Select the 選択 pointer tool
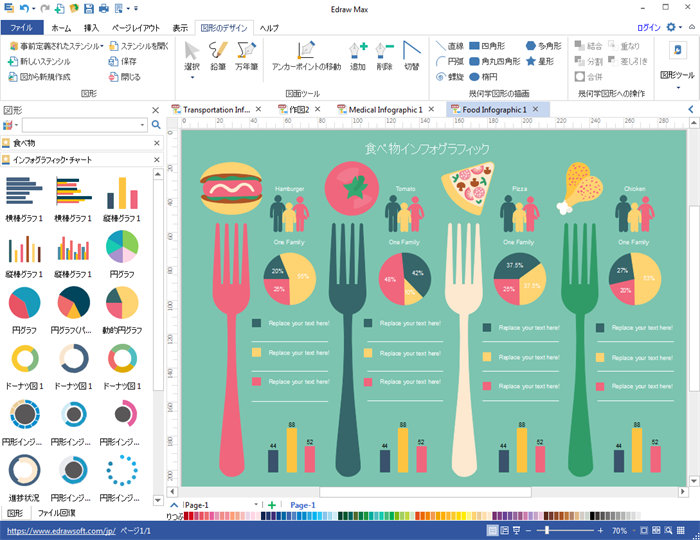The image size is (700, 540). coord(192,56)
